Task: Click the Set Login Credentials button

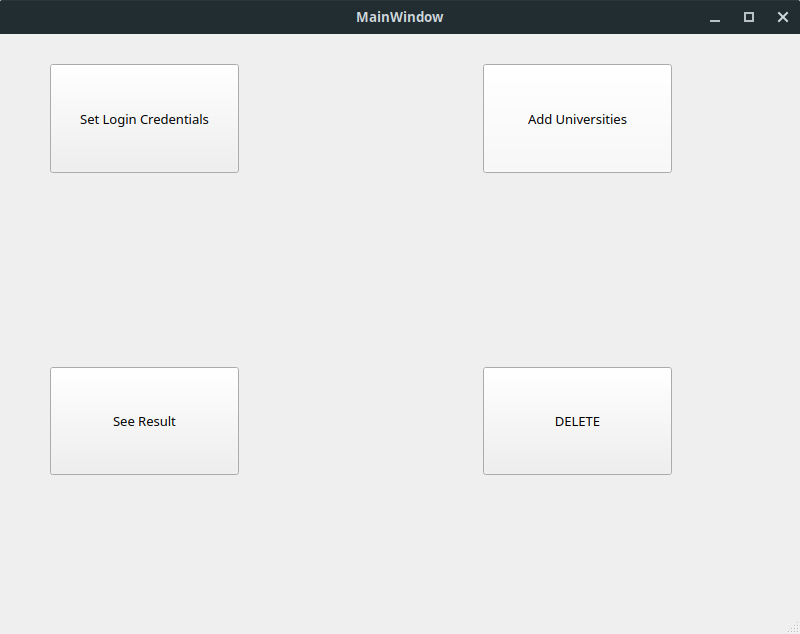Action: (x=144, y=118)
